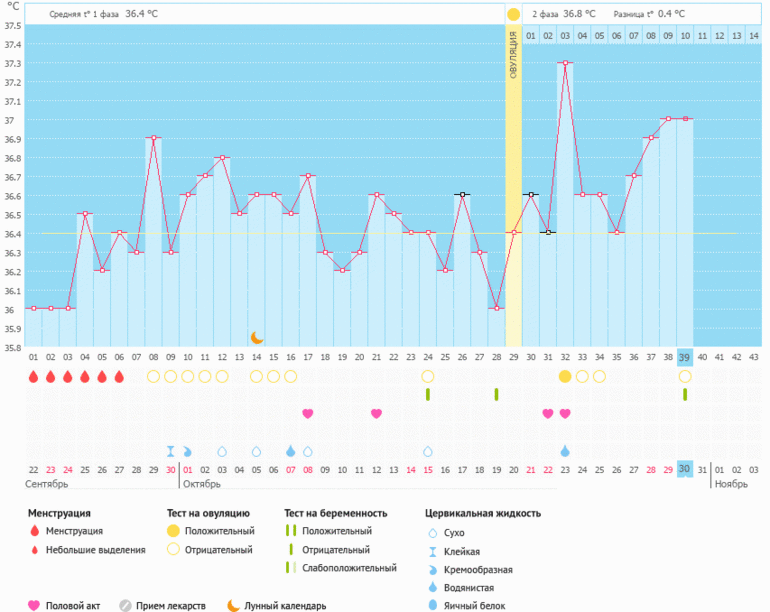Select the green pregnancy test bar on day 28
Image resolution: width=770 pixels, height=612 pixels.
(496, 394)
